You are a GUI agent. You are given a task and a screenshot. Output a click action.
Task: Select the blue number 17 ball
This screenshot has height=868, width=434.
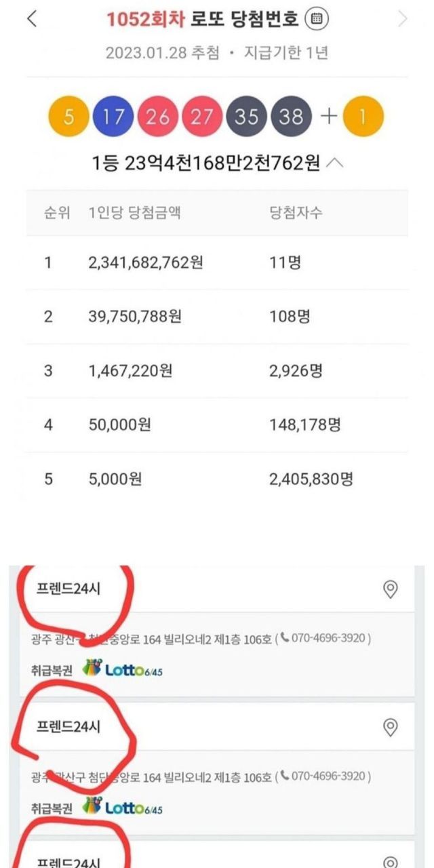point(114,117)
